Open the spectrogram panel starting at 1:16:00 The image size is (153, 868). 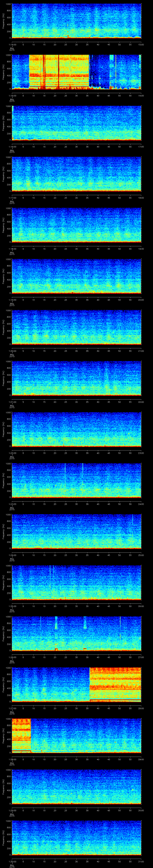[77, 123]
